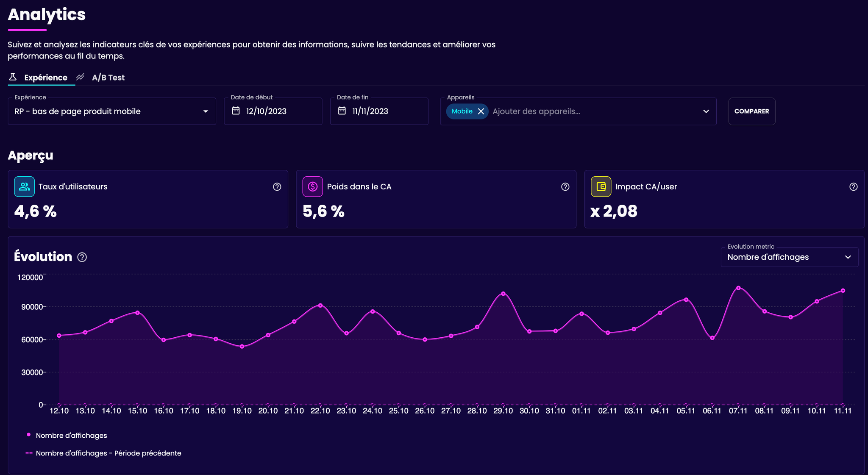Select the 29.10 data point on chart

(x=503, y=294)
